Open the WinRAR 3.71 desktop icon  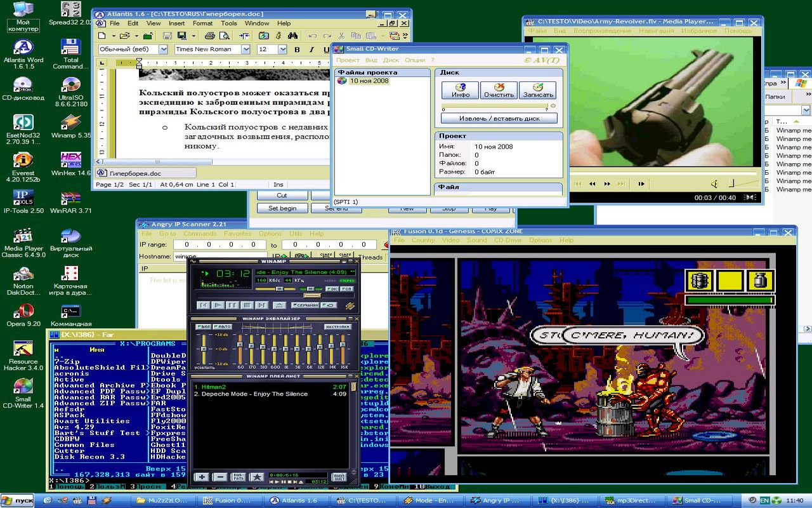pos(71,200)
